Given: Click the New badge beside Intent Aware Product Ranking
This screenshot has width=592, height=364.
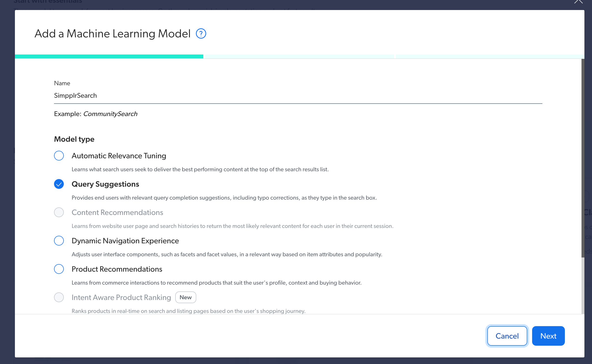Looking at the screenshot, I should point(186,297).
